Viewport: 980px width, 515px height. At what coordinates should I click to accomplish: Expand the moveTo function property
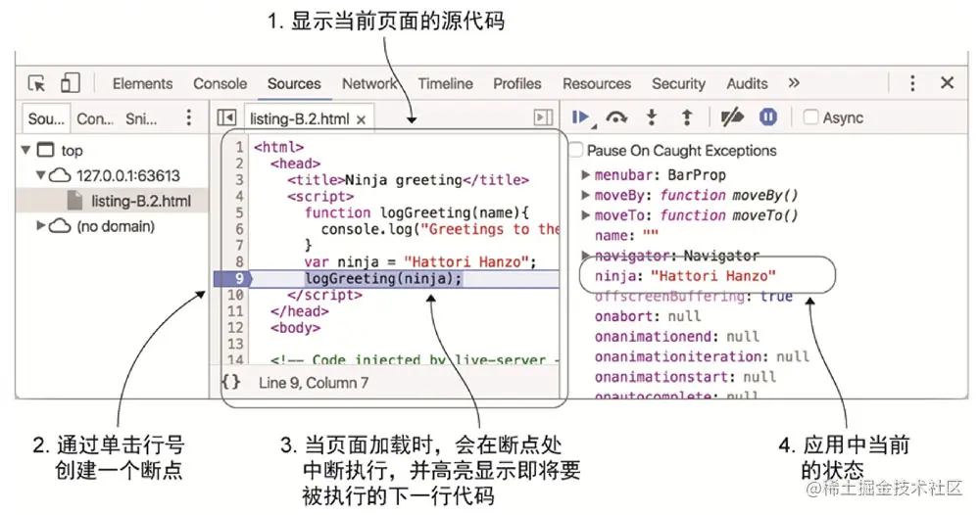click(x=586, y=215)
